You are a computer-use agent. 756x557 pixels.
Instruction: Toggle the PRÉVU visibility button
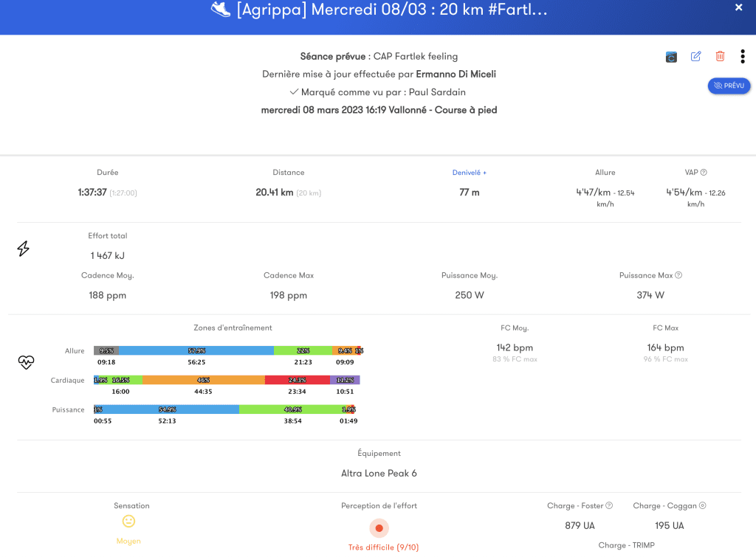729,86
